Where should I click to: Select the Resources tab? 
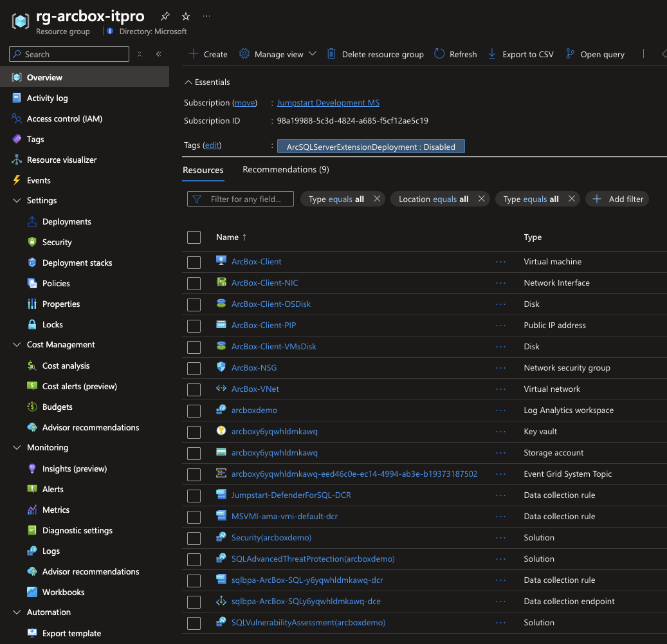point(203,170)
